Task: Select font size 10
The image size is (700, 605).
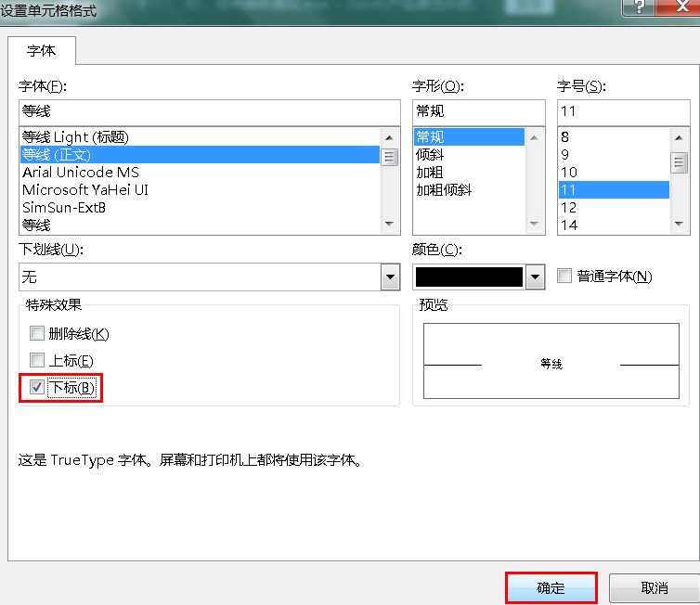Action: pos(614,173)
